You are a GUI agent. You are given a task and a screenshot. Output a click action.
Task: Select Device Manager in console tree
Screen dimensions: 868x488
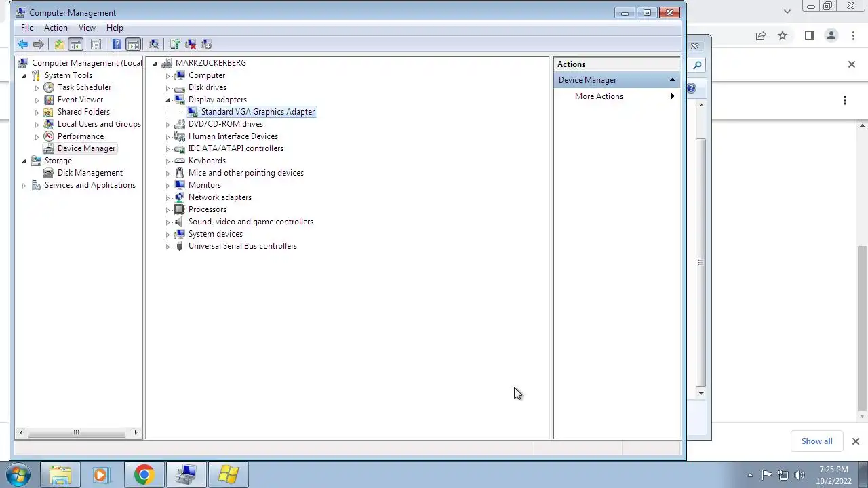coord(86,148)
